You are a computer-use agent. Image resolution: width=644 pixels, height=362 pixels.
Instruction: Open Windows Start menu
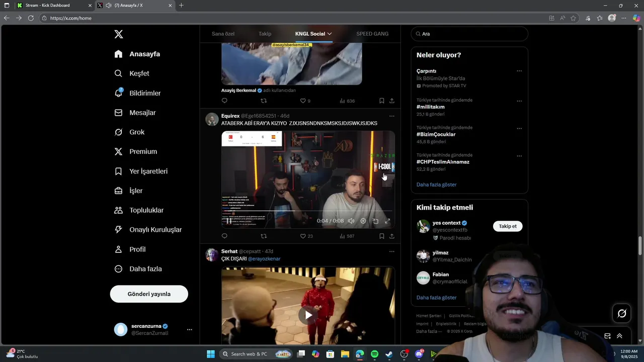[211, 354]
